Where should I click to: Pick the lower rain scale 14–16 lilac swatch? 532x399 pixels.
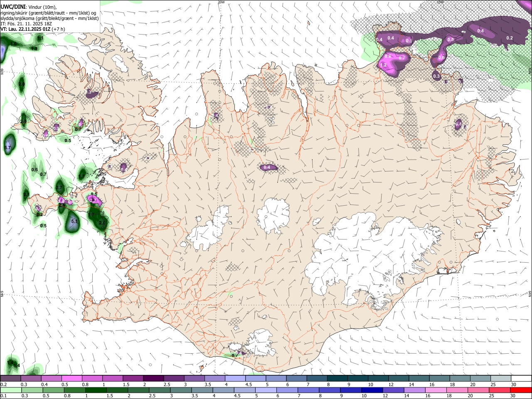tap(414, 390)
